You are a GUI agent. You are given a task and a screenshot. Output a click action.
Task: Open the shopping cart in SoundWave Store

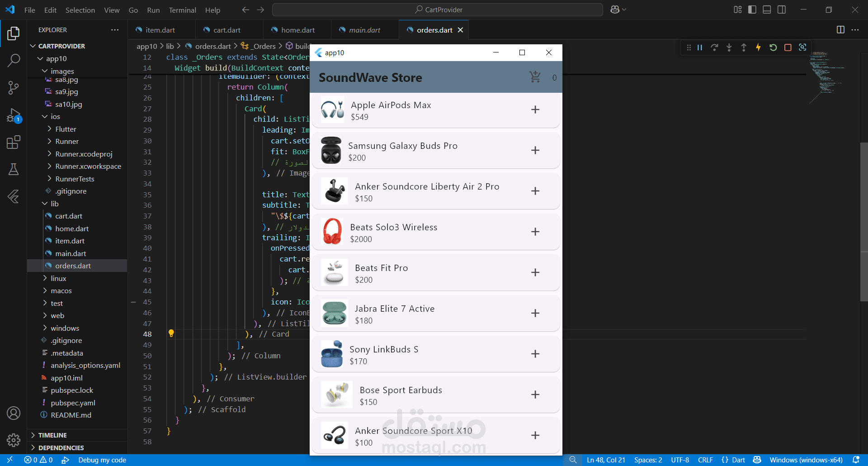[x=535, y=77]
